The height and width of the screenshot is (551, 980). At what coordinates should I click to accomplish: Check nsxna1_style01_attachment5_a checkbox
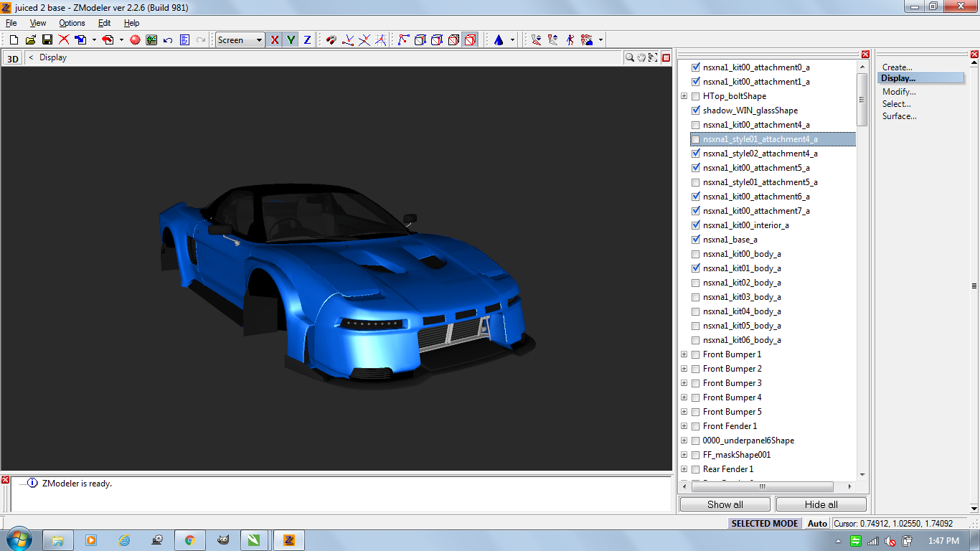[695, 182]
